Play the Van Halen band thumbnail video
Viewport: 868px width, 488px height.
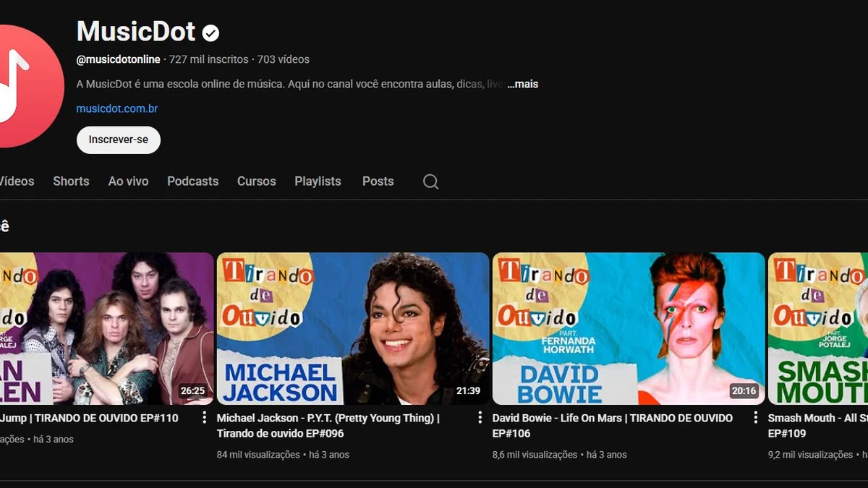coord(107,328)
